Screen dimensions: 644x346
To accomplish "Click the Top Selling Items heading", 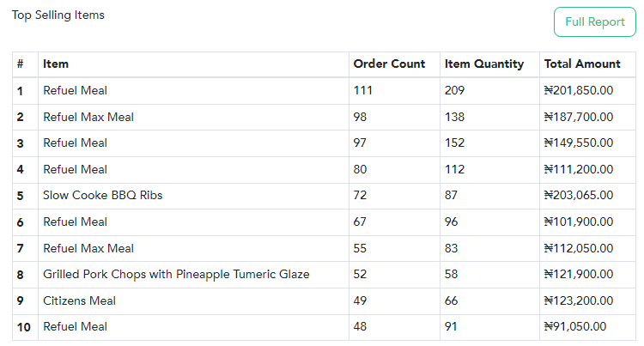I will (58, 15).
